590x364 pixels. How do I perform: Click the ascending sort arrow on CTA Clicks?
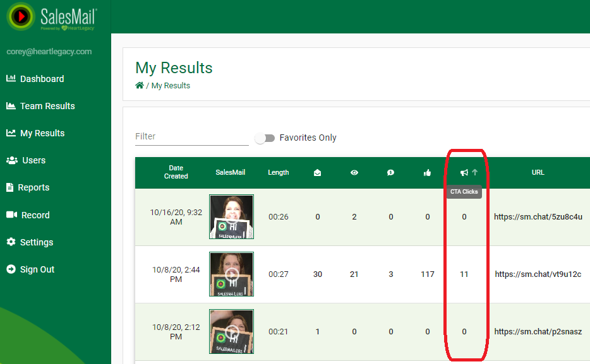click(x=475, y=172)
